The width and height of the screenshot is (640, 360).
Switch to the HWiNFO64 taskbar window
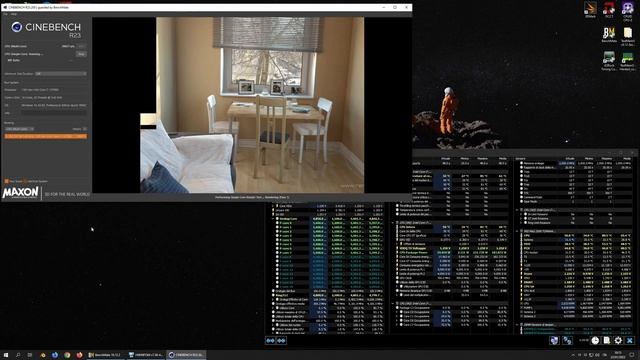coord(146,355)
